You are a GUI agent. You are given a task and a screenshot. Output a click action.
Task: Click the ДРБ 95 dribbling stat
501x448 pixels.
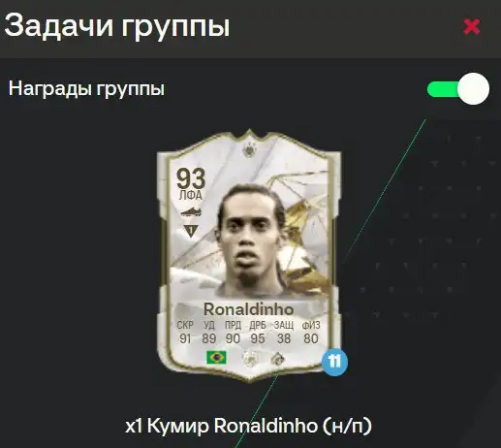(258, 332)
